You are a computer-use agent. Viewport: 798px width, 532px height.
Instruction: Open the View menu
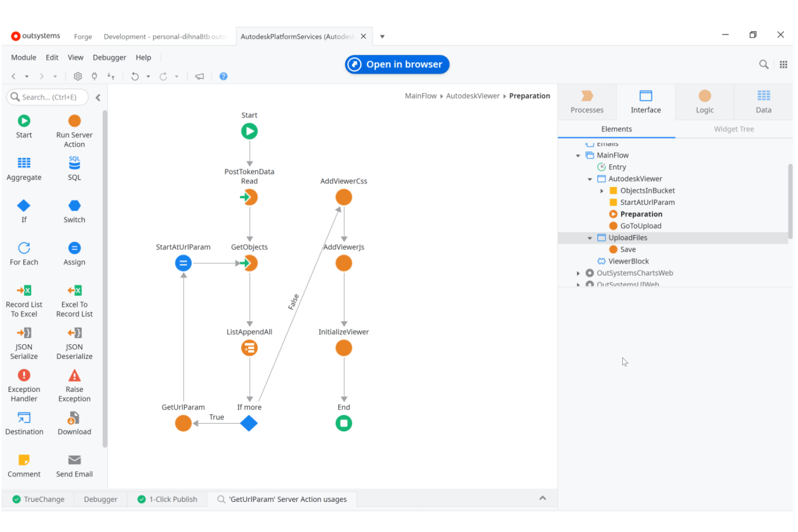click(x=75, y=58)
